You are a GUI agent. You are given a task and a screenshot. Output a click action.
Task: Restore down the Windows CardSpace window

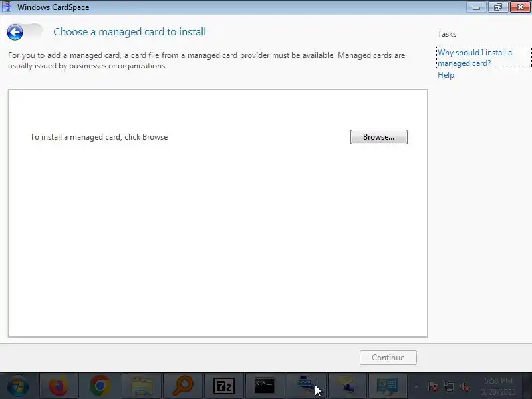point(498,7)
